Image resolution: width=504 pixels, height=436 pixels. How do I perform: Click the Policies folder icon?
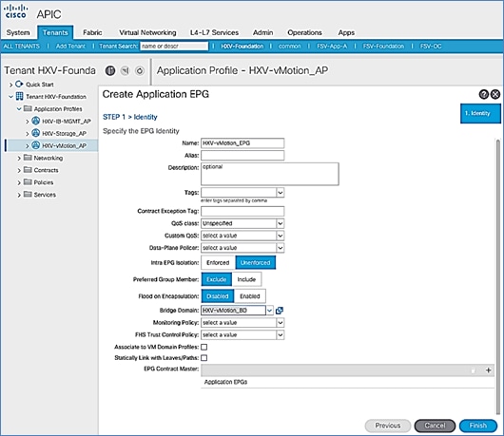[28, 182]
